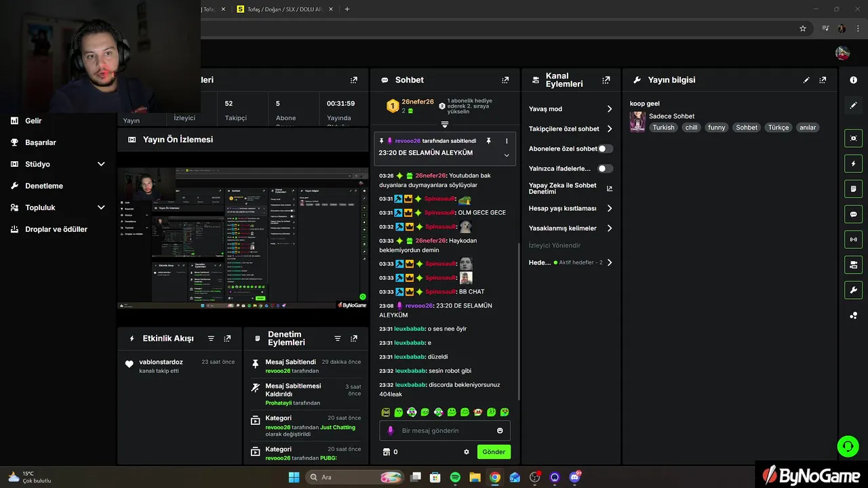
Task: Pop out the Kanal Eylemleri panel
Action: [x=606, y=80]
